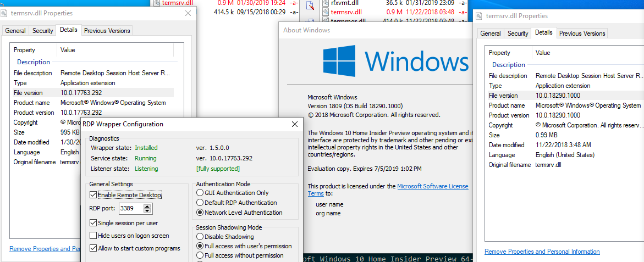Select File version value 10.0.17763.292
Viewport: 644px width, 262px height.
pos(80,93)
